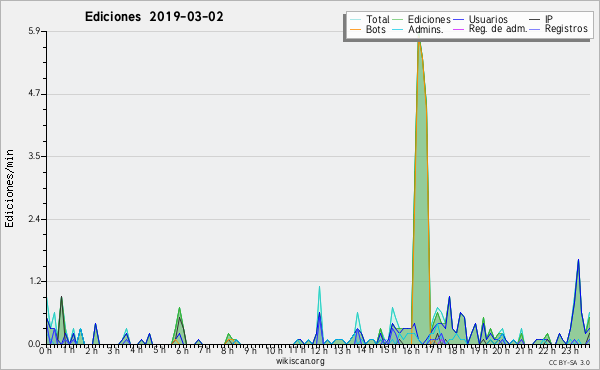Click the 'Bots' legend entry
Image resolution: width=600 pixels, height=370 pixels.
[368, 29]
